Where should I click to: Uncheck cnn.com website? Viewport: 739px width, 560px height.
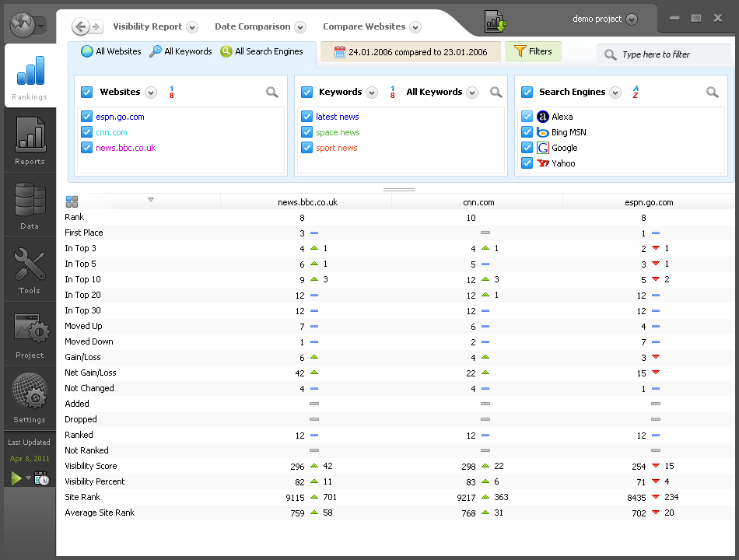(x=86, y=132)
